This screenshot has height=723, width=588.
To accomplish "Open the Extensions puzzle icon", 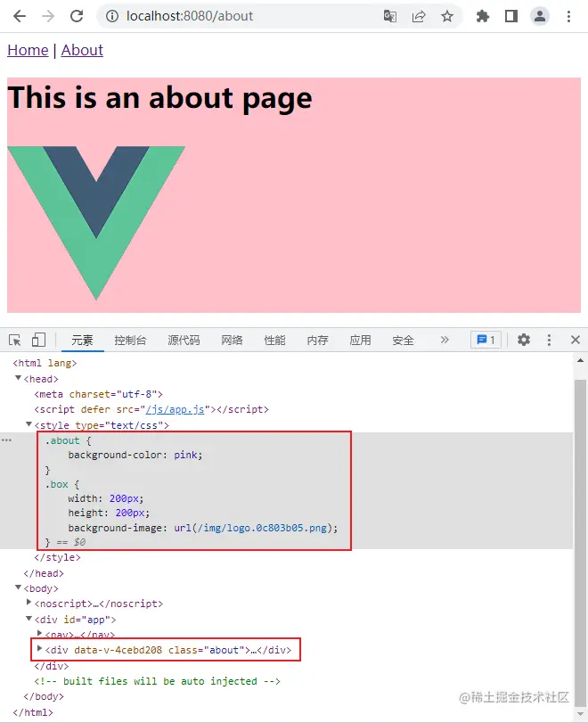I will pyautogui.click(x=483, y=17).
